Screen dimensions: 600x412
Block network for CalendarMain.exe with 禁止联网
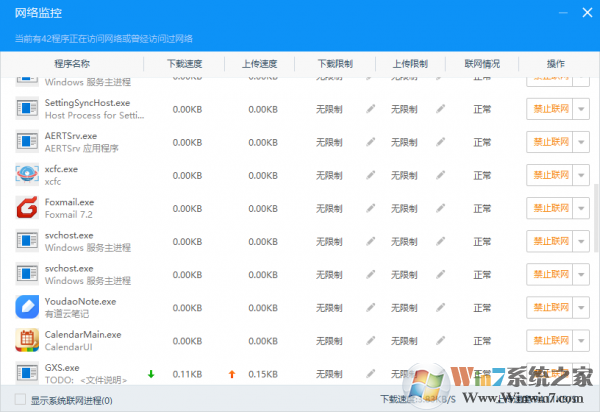click(x=550, y=340)
